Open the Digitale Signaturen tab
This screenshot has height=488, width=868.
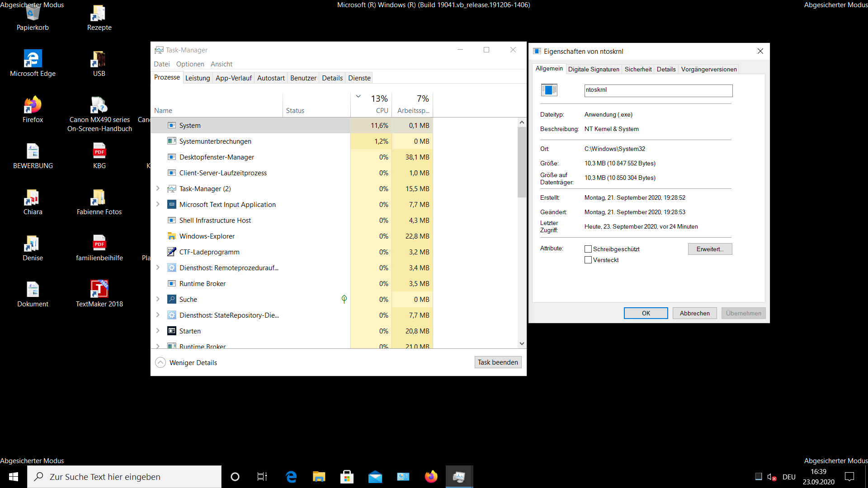coord(594,69)
